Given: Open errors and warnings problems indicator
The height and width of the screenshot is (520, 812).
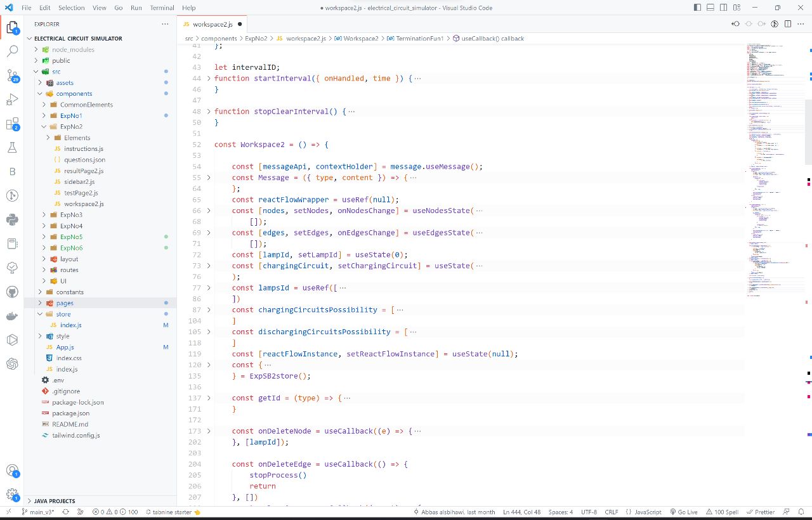Looking at the screenshot, I should (x=115, y=512).
